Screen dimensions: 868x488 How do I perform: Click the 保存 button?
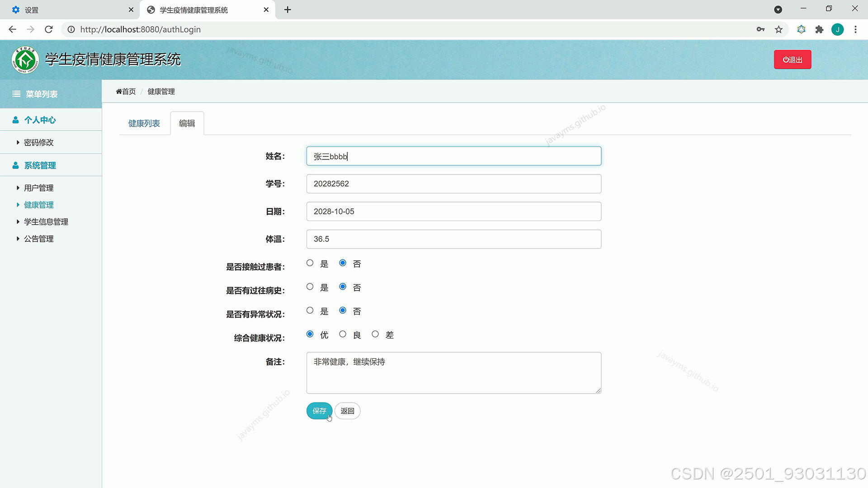(x=319, y=411)
